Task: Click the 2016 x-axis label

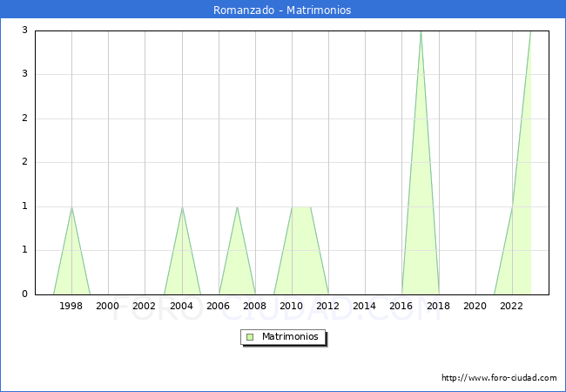Action: (402, 306)
